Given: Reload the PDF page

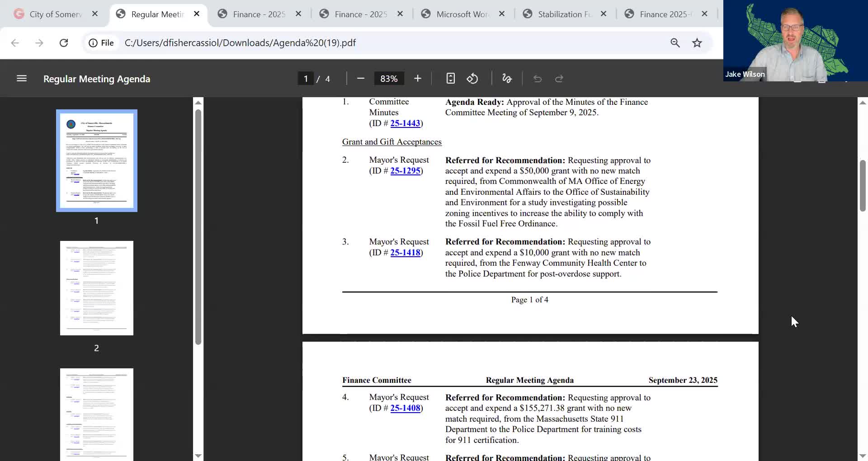Looking at the screenshot, I should point(64,43).
